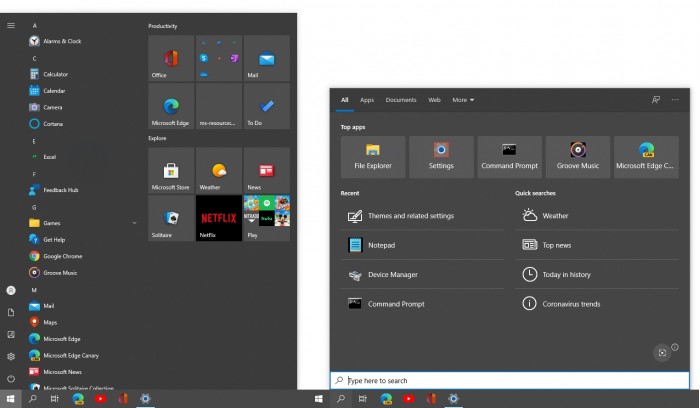Open Groove Music from Top apps
Image resolution: width=700 pixels, height=408 pixels.
[x=578, y=157]
